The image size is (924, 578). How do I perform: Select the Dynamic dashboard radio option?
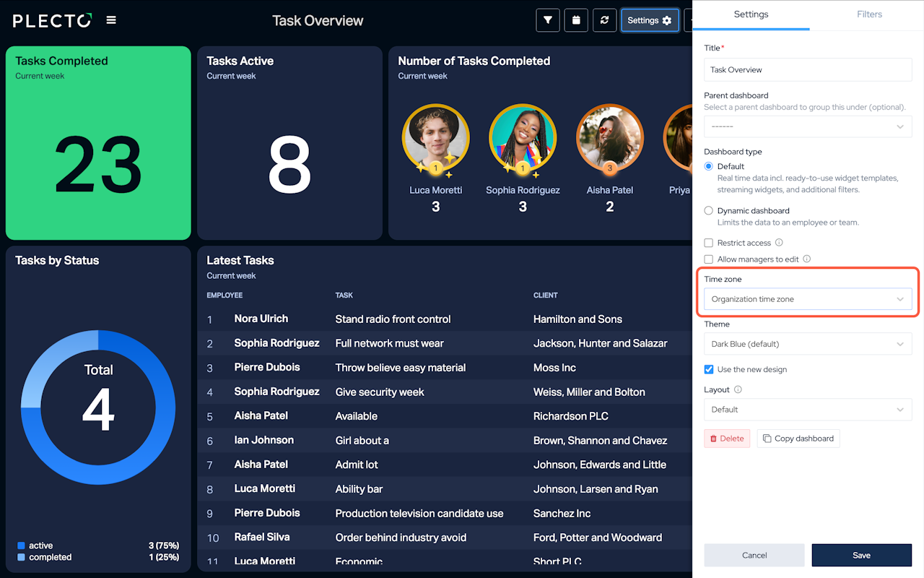[709, 211]
